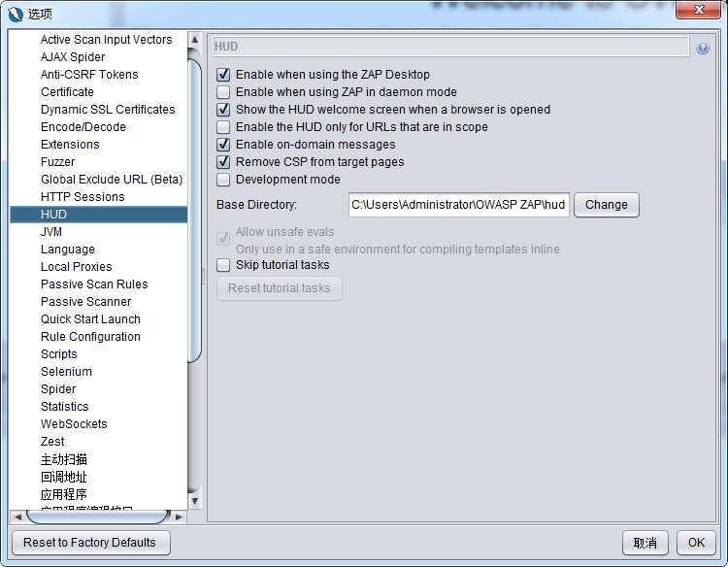Click Reset tutorial tasks button

pyautogui.click(x=280, y=288)
